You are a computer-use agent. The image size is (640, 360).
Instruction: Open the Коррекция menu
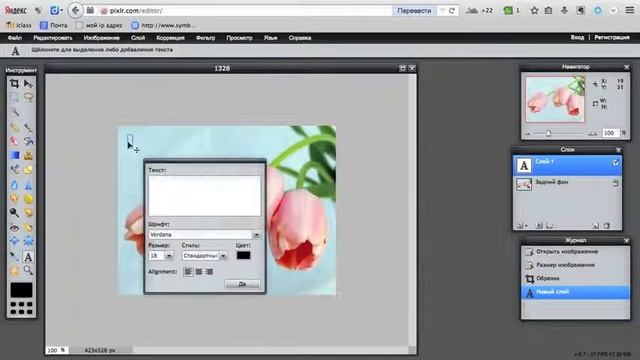171,38
